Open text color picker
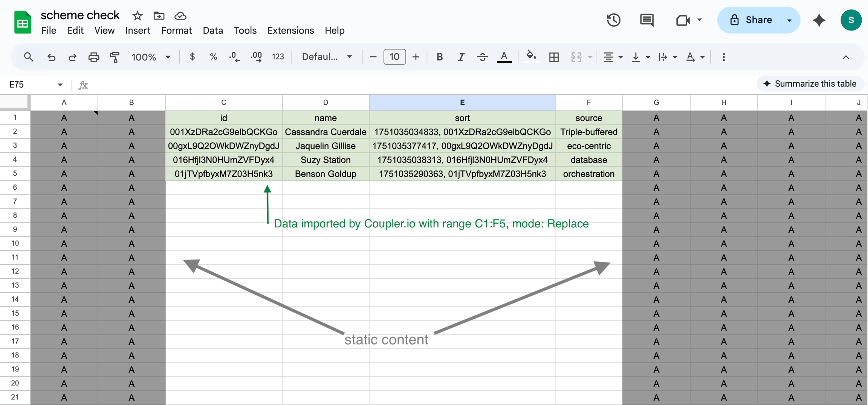The height and width of the screenshot is (405, 868). tap(504, 57)
